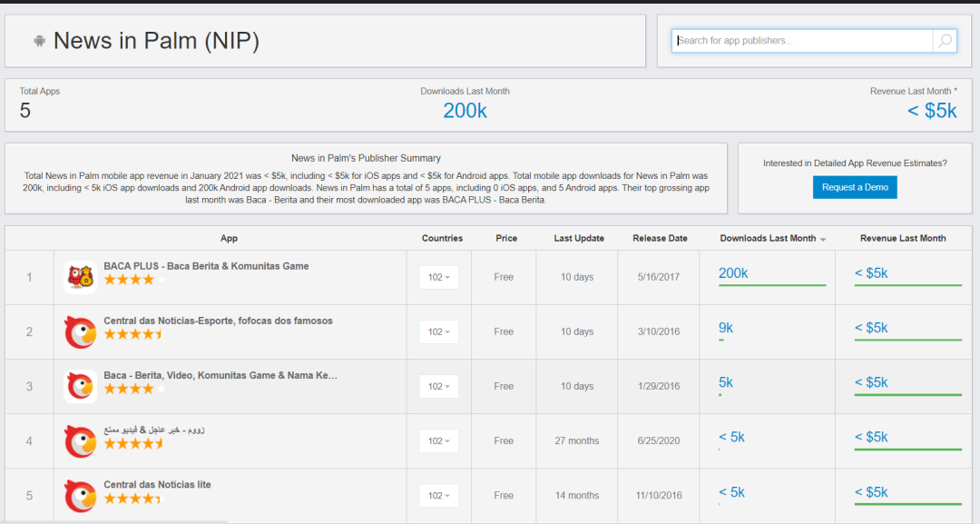This screenshot has height=524, width=980.
Task: Click the 200k Downloads Last Month total
Action: 465,111
